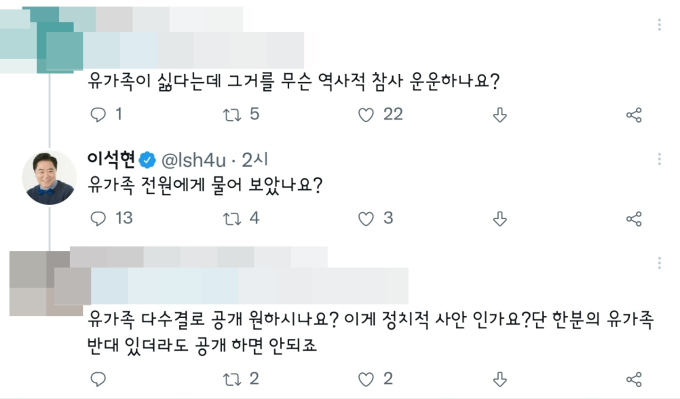Reply to 이석현's tweet with 13 comments
The width and height of the screenshot is (680, 399).
point(98,219)
